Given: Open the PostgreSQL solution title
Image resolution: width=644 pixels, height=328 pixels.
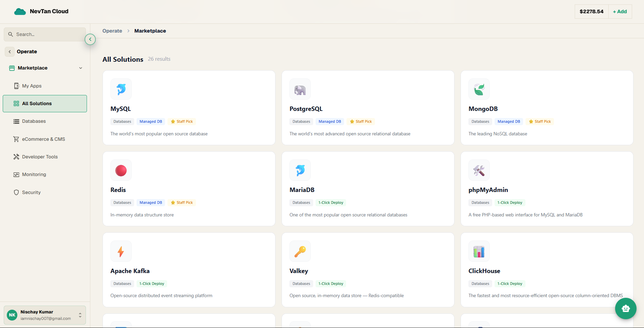Looking at the screenshot, I should [x=306, y=109].
